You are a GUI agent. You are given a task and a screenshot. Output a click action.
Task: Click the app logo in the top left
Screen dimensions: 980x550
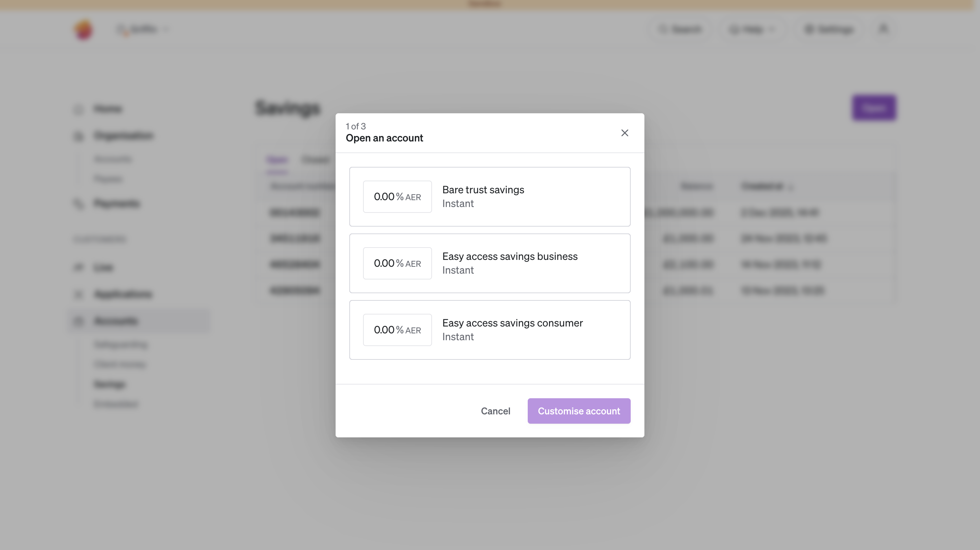click(83, 29)
